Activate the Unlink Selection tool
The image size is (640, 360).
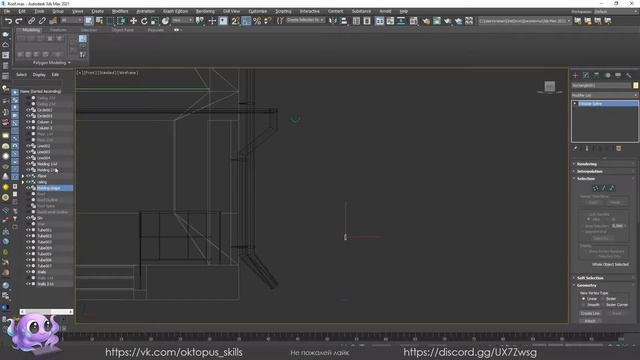point(42,21)
